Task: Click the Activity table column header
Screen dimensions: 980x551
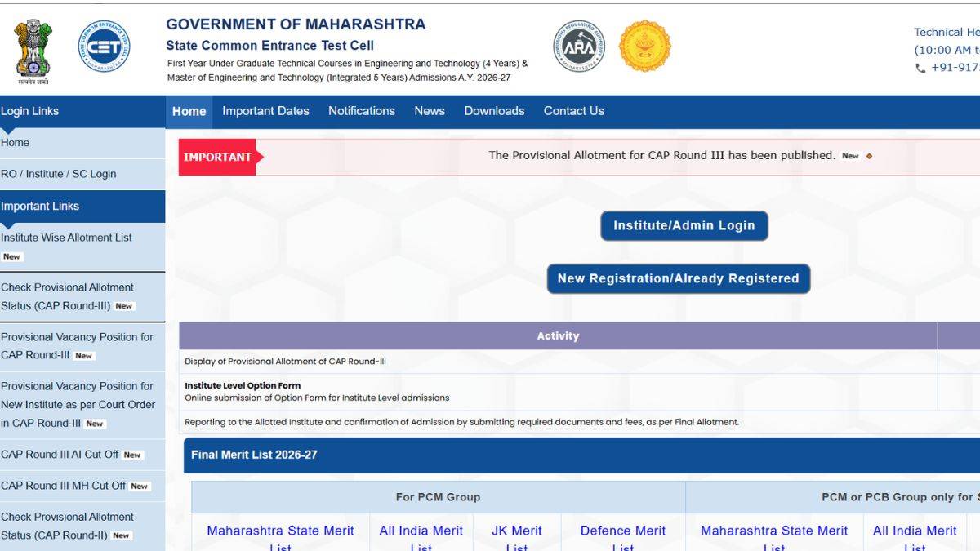Action: click(558, 336)
